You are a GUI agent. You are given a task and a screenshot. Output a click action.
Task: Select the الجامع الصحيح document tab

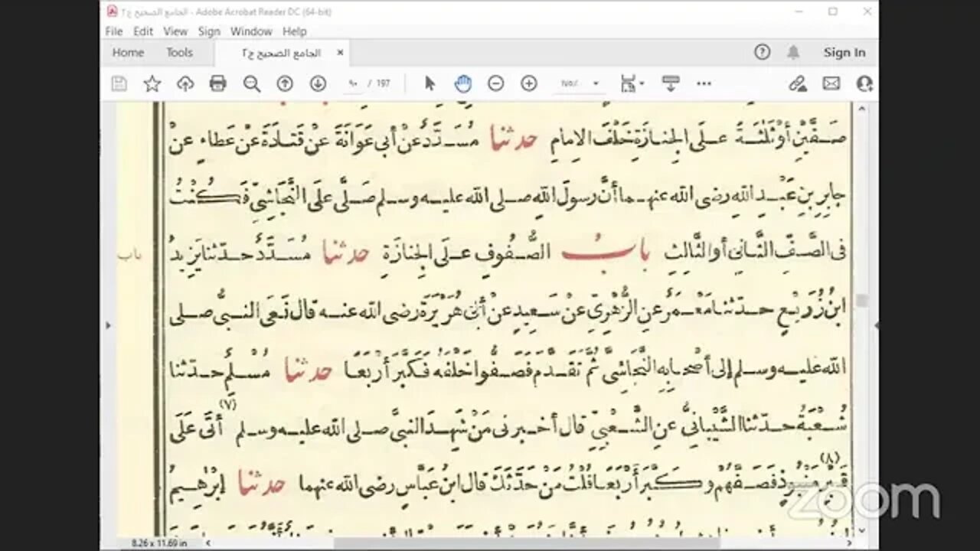tap(281, 53)
